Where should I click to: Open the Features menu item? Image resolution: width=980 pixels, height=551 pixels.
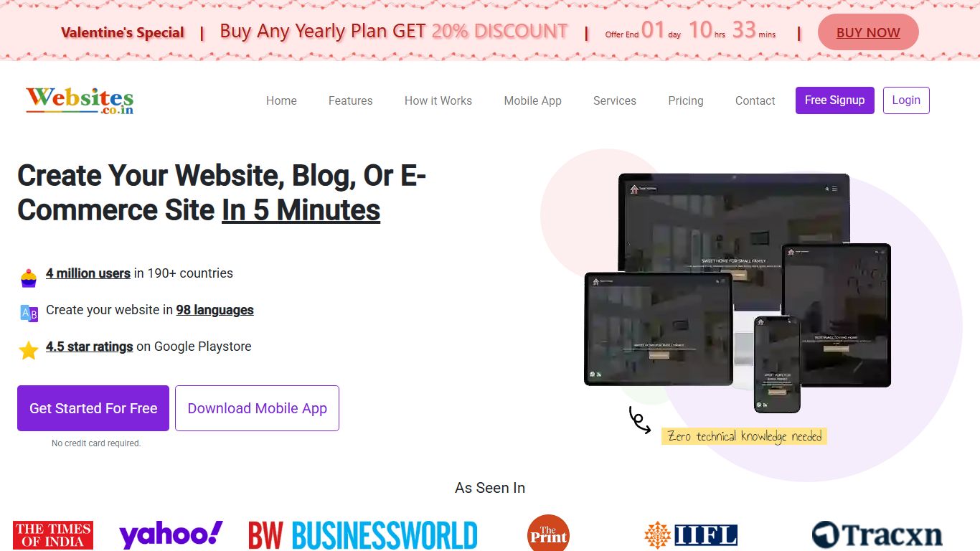pyautogui.click(x=350, y=101)
